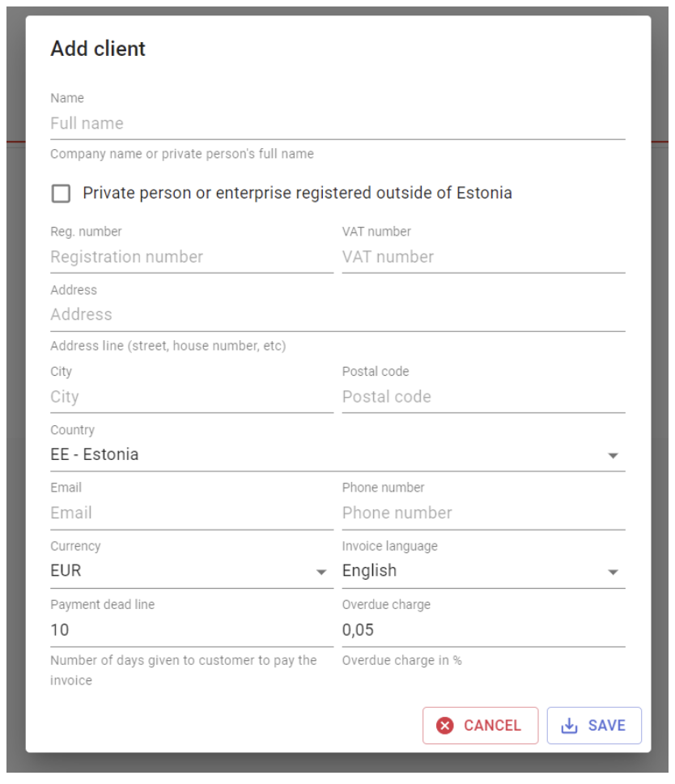Image resolution: width=675 pixels, height=784 pixels.
Task: Click into the Address field
Action: 337,314
